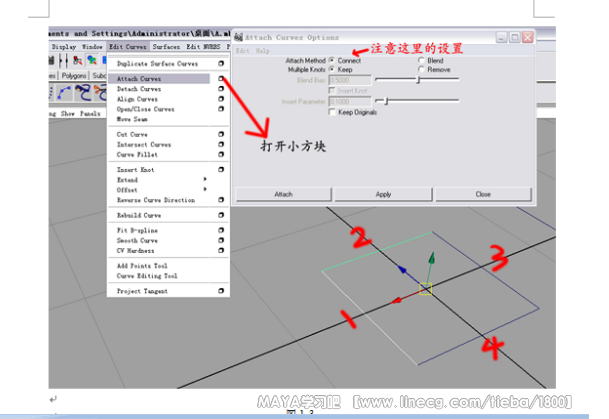Click the Attach Curves Options window title icon
The width and height of the screenshot is (609, 419).
pos(238,37)
